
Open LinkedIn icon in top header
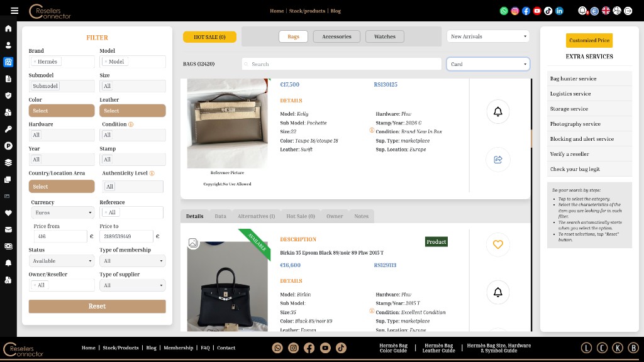tap(559, 11)
